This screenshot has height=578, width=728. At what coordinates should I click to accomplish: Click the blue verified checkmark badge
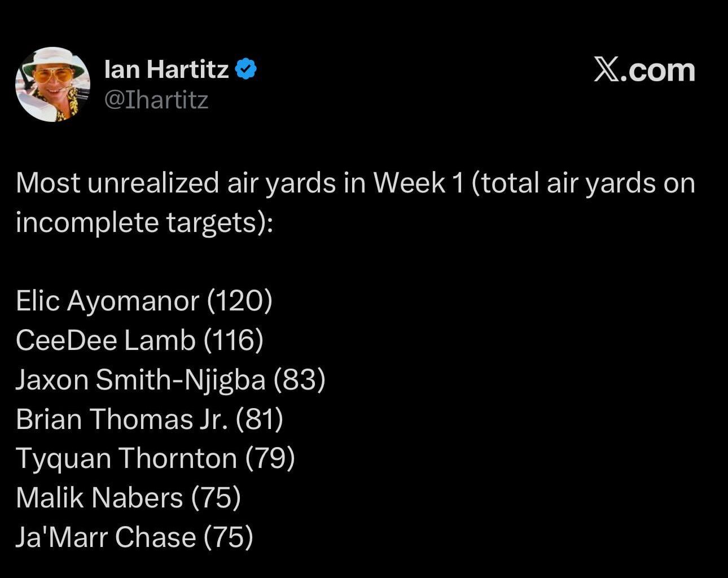(x=246, y=69)
